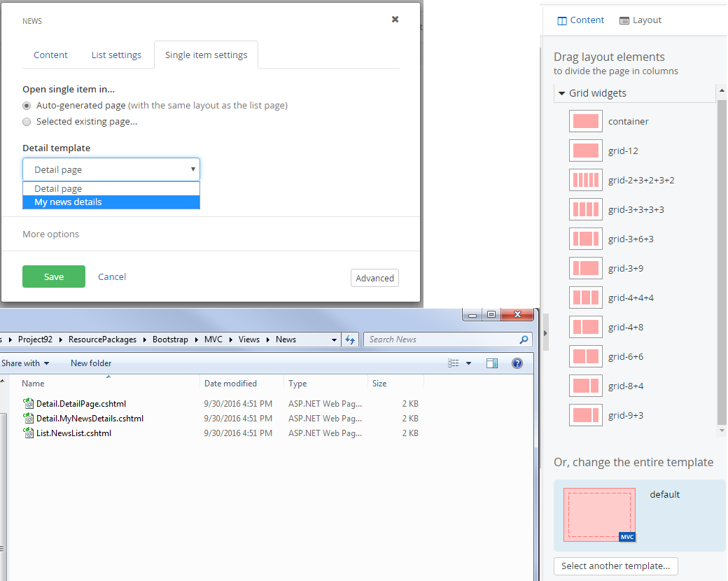This screenshot has width=728, height=581.
Task: Click inside the Search News field
Action: 441,339
